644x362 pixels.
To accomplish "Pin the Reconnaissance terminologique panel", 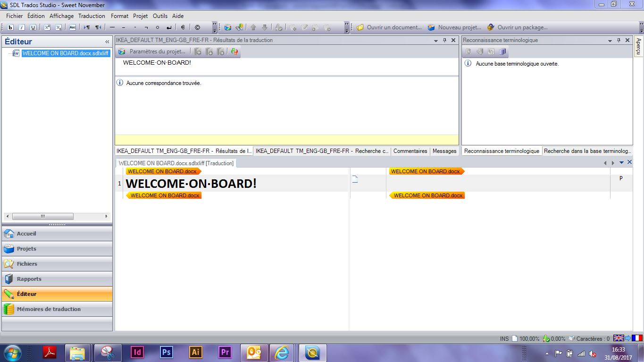I will click(619, 41).
